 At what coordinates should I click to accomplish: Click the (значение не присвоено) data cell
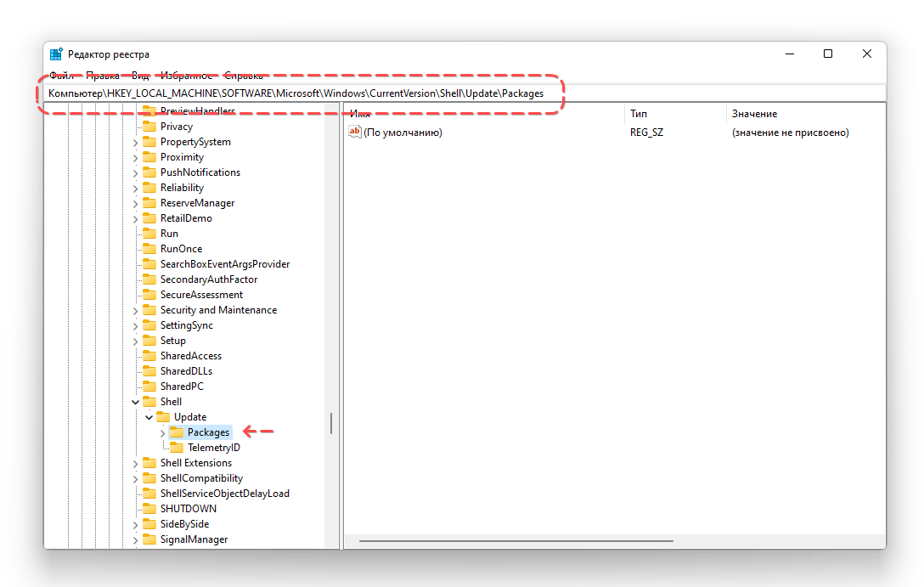(790, 133)
